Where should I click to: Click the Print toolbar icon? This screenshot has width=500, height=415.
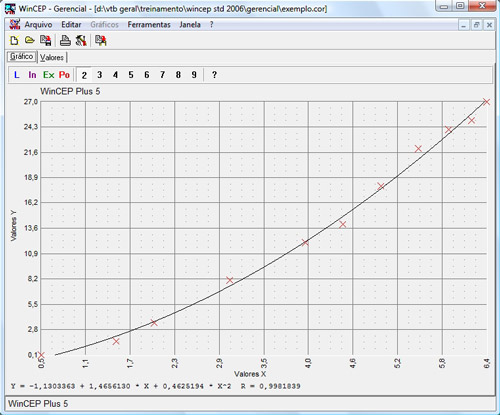click(x=65, y=41)
